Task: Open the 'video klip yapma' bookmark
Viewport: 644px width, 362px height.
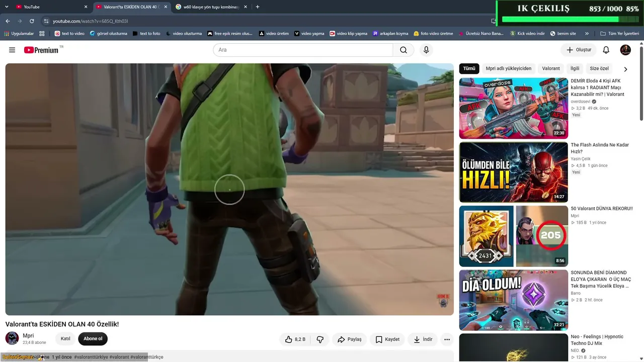Action: (349, 34)
